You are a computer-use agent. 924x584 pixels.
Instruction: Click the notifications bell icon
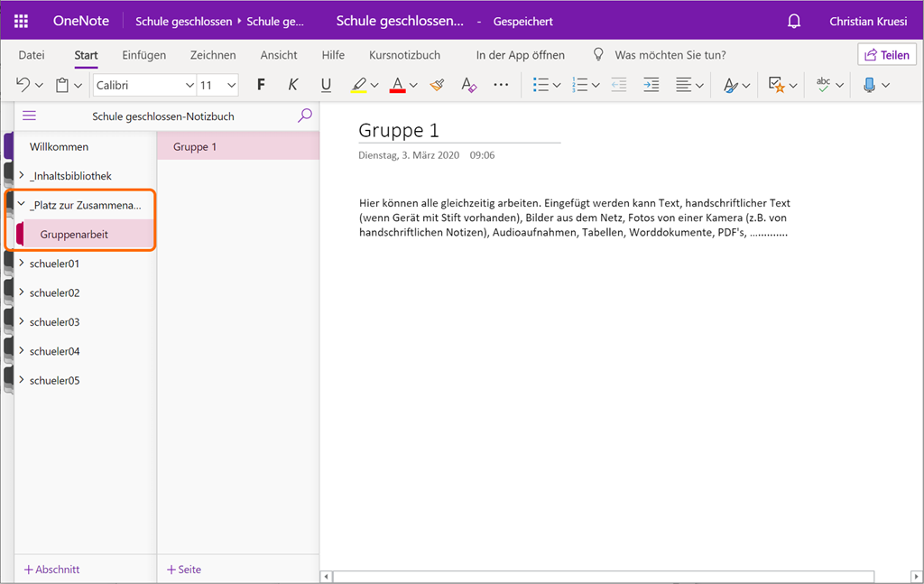[794, 21]
